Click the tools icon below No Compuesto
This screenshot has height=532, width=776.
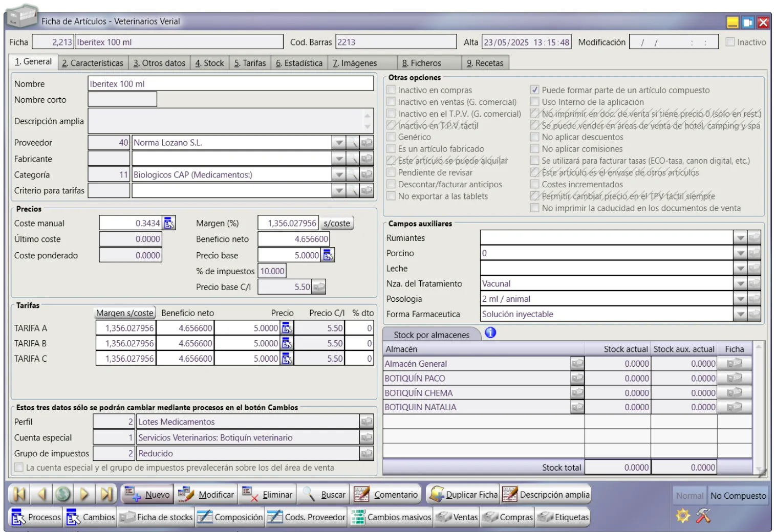click(703, 516)
